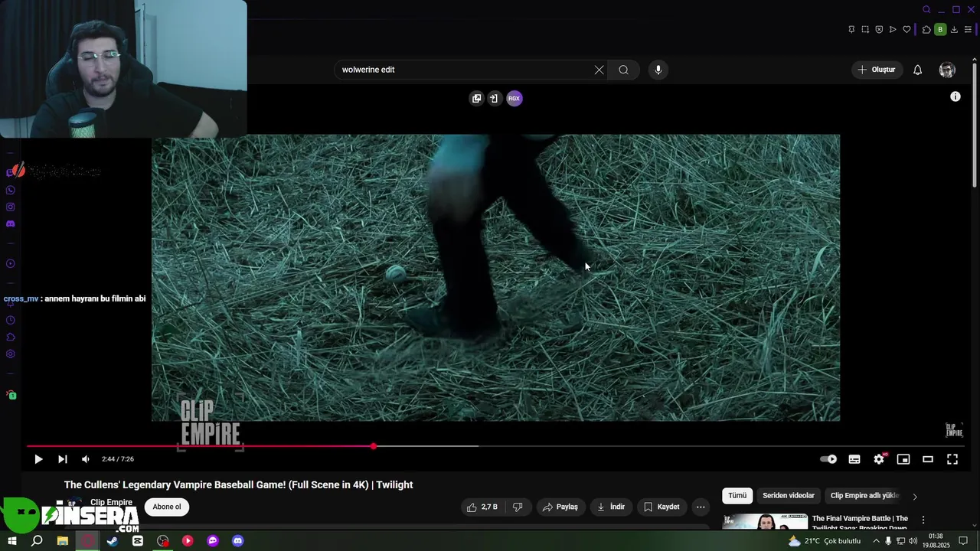Subscribe with the Abone ol button
The image size is (980, 551).
[167, 507]
